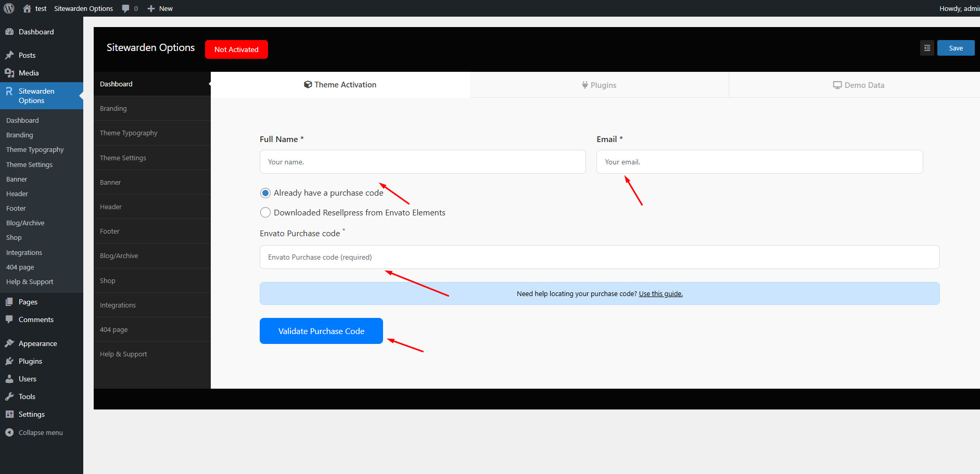Open Help & Support in WordPress sidebar submenu

click(42, 281)
